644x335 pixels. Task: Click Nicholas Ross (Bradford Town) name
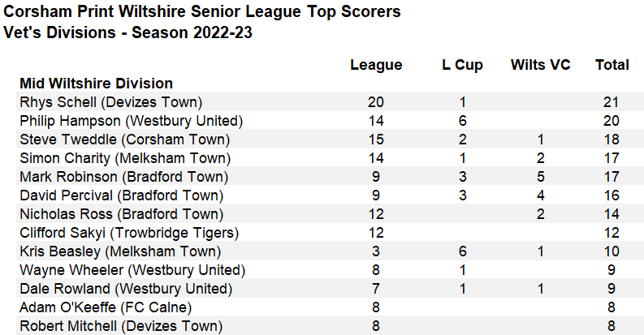121,214
